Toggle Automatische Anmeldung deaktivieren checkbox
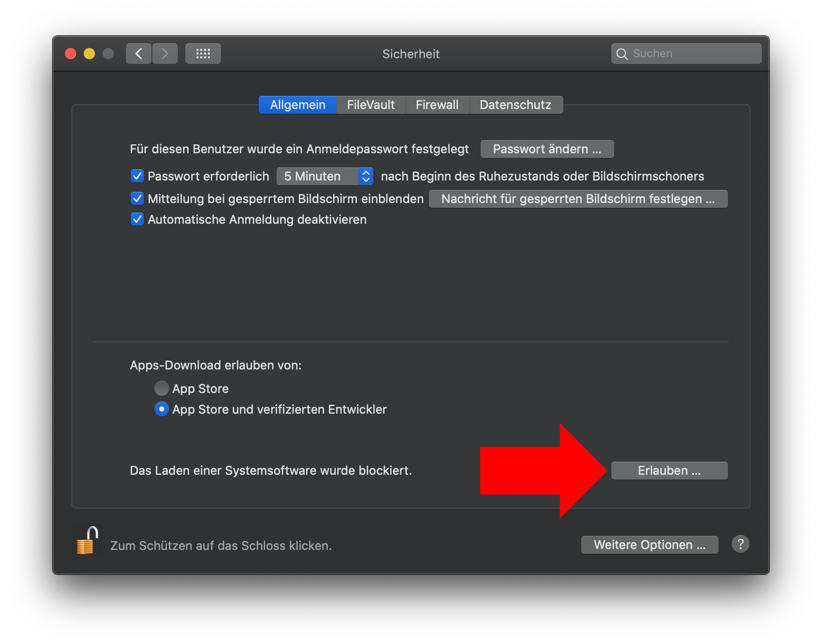822x644 pixels. coord(137,220)
